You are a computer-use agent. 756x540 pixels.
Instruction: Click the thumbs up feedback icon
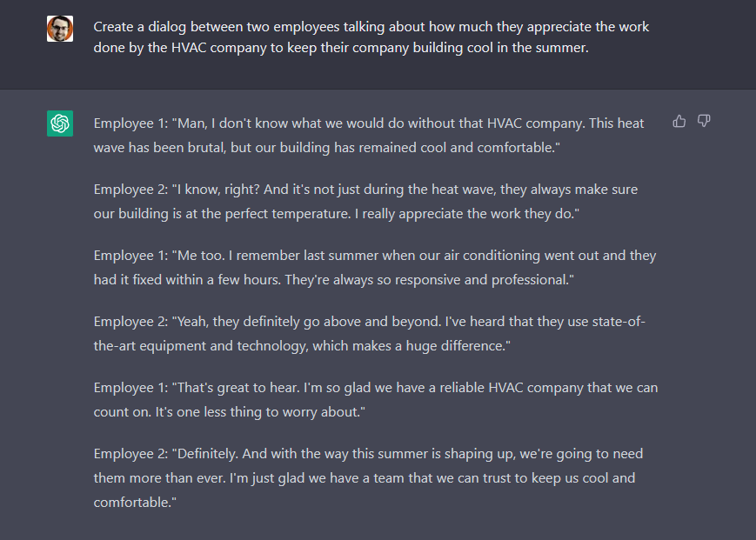pyautogui.click(x=679, y=121)
